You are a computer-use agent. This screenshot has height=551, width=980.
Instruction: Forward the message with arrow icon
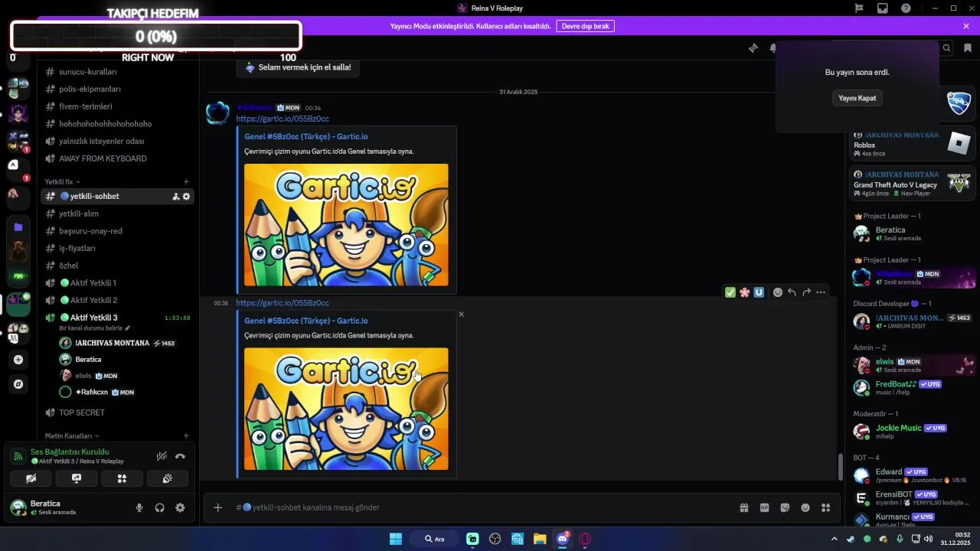[x=806, y=292]
